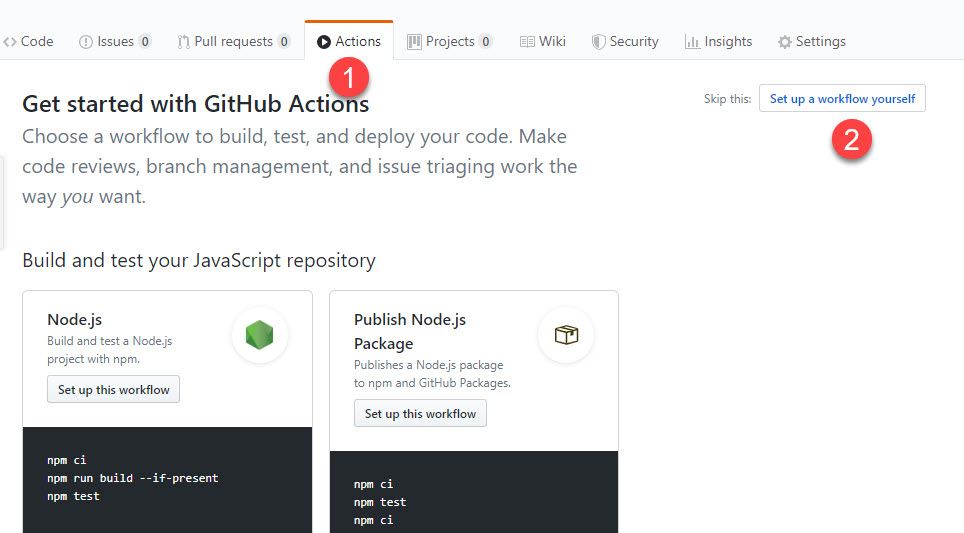Click the Settings gear icon

point(784,42)
